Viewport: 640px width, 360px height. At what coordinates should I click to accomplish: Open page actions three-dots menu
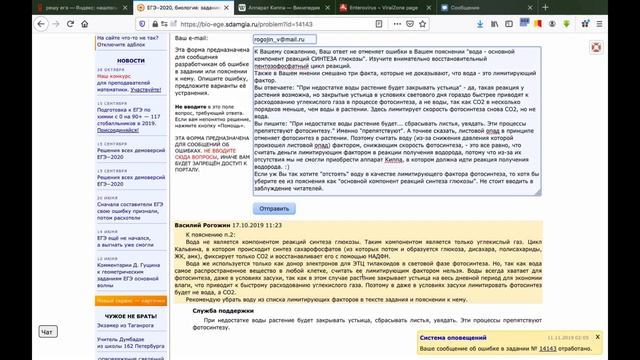[397, 24]
